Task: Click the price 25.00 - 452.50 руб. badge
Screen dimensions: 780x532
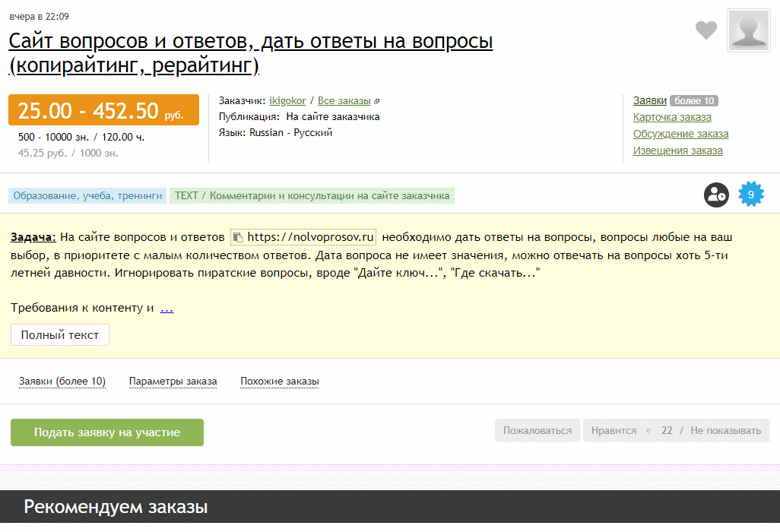Action: (103, 110)
